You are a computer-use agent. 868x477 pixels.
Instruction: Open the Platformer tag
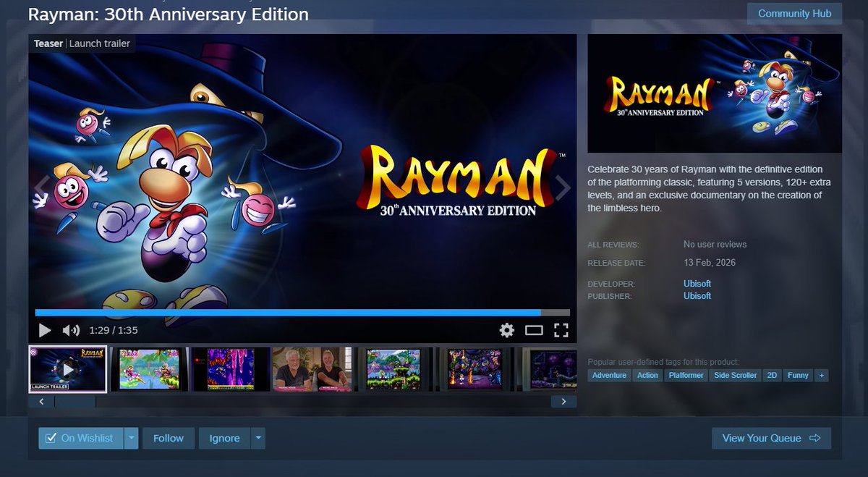coord(686,375)
